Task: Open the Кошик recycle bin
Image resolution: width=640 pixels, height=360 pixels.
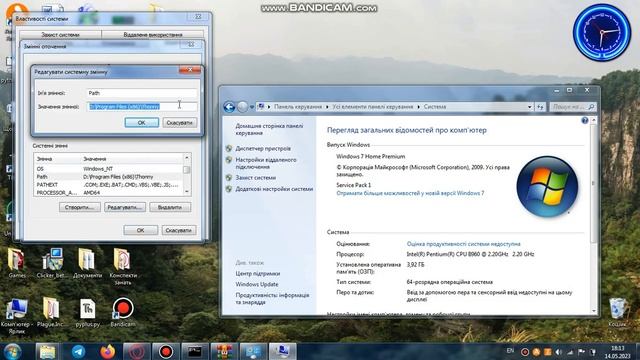Action: 617,313
